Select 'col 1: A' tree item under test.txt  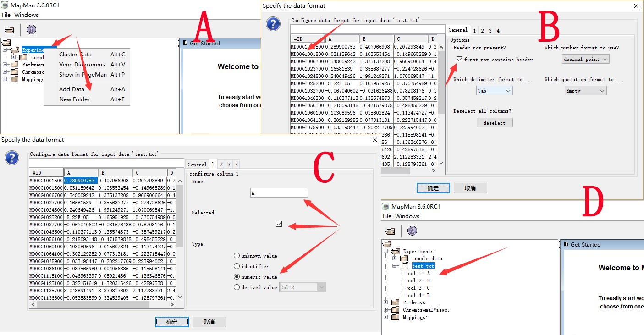[419, 273]
